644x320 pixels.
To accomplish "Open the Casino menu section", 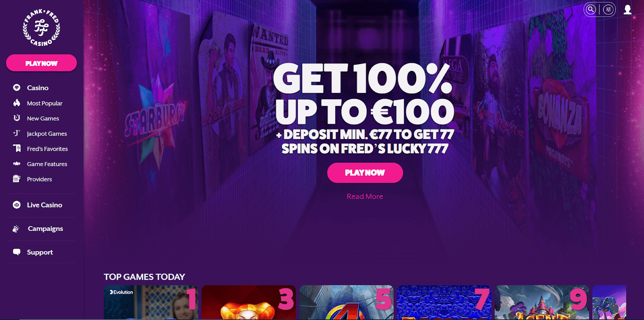I will [x=37, y=87].
